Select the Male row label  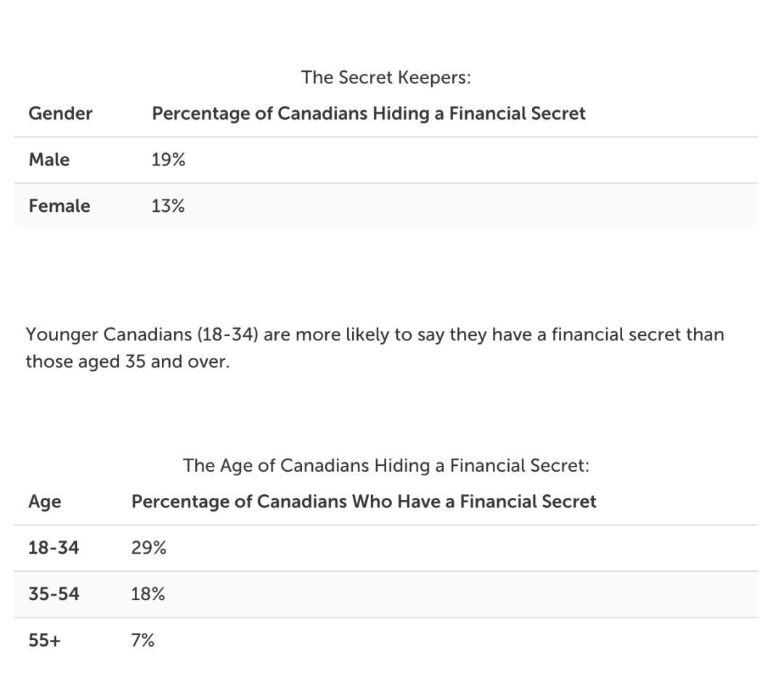[49, 160]
